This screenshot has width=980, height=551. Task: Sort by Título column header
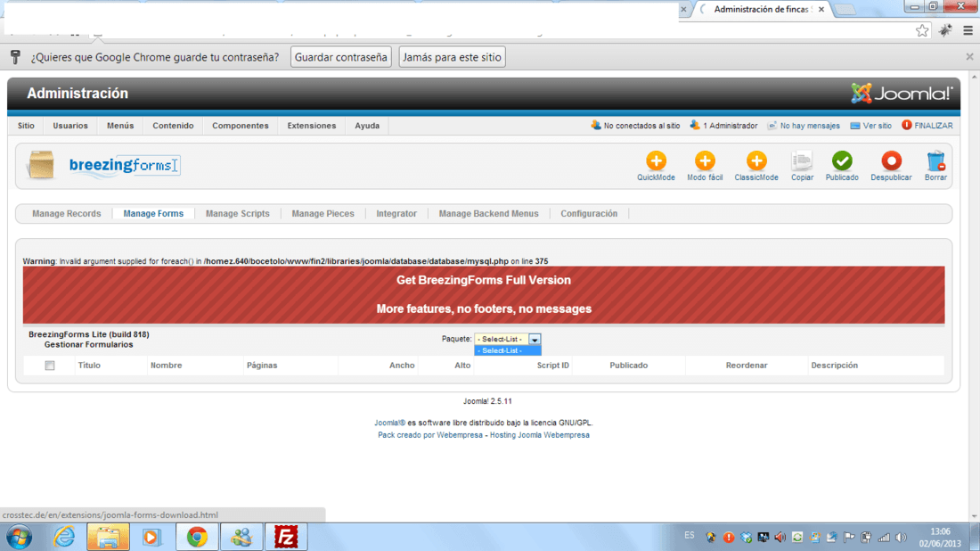[x=89, y=366]
